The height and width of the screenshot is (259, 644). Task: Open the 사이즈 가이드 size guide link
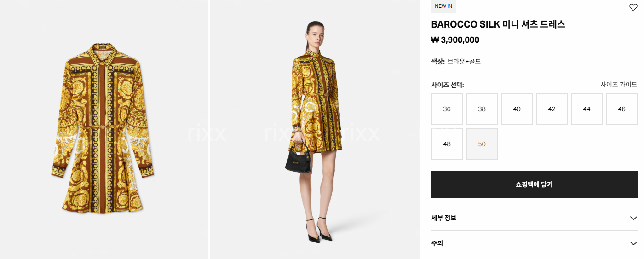click(619, 85)
